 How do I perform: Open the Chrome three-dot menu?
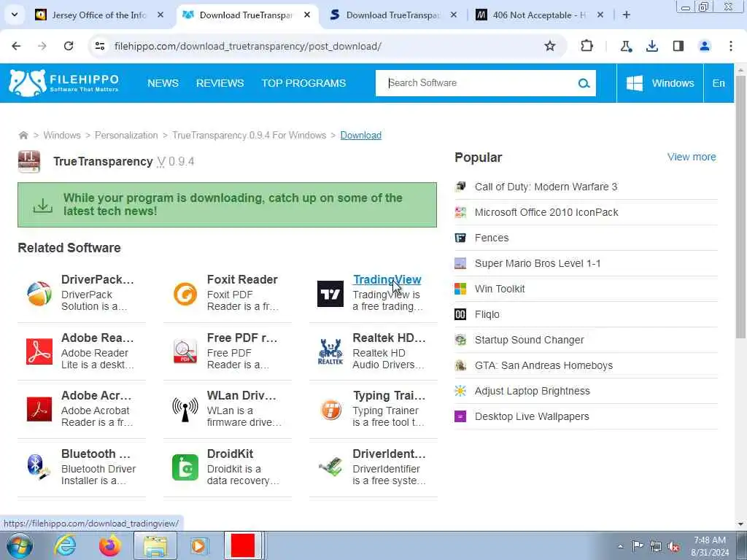coord(730,46)
